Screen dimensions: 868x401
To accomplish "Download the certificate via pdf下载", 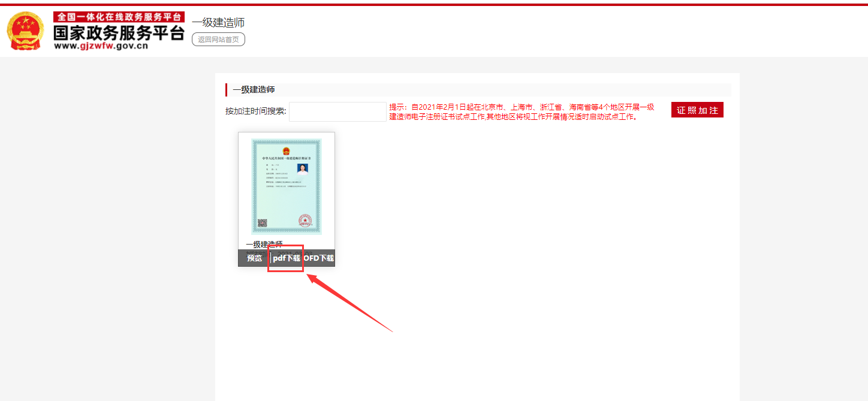I will tap(286, 258).
